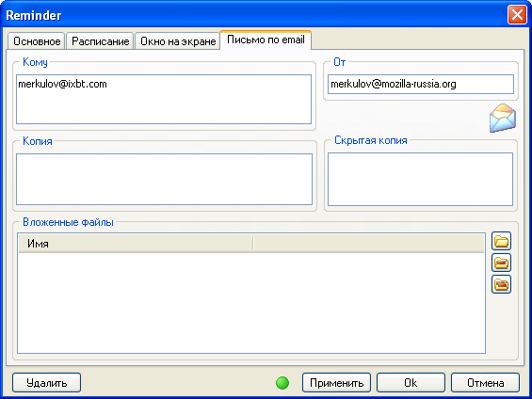Click the Применить button
This screenshot has width=532, height=399.
(x=336, y=383)
